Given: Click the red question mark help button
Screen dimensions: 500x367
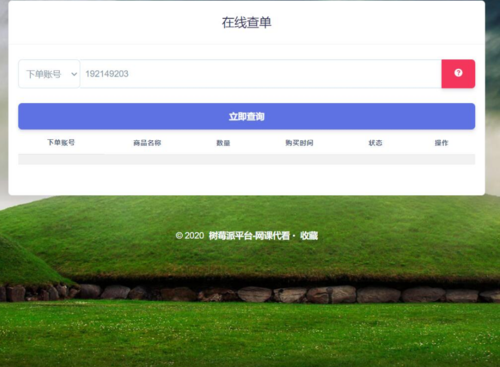Looking at the screenshot, I should [458, 74].
